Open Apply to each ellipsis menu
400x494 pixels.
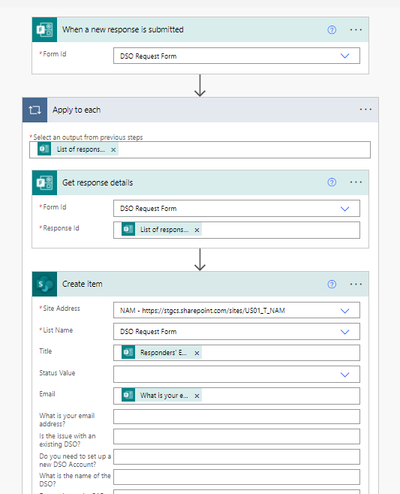(x=365, y=109)
